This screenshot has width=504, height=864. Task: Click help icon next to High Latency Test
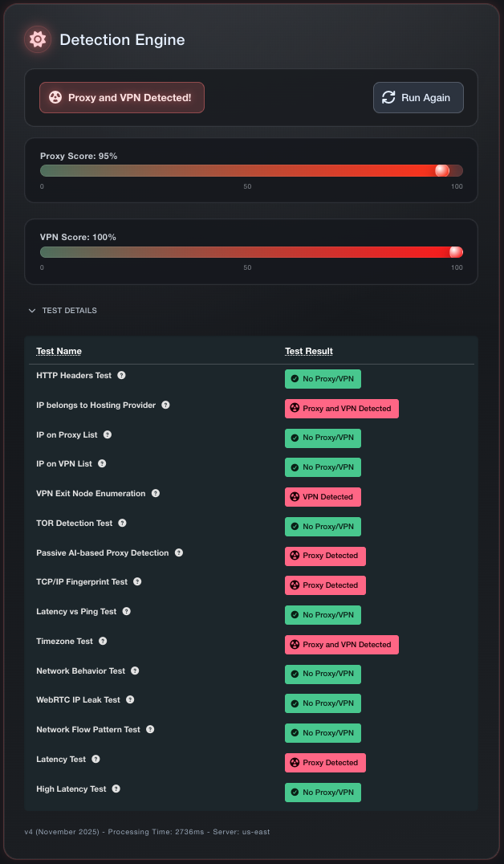(x=116, y=789)
